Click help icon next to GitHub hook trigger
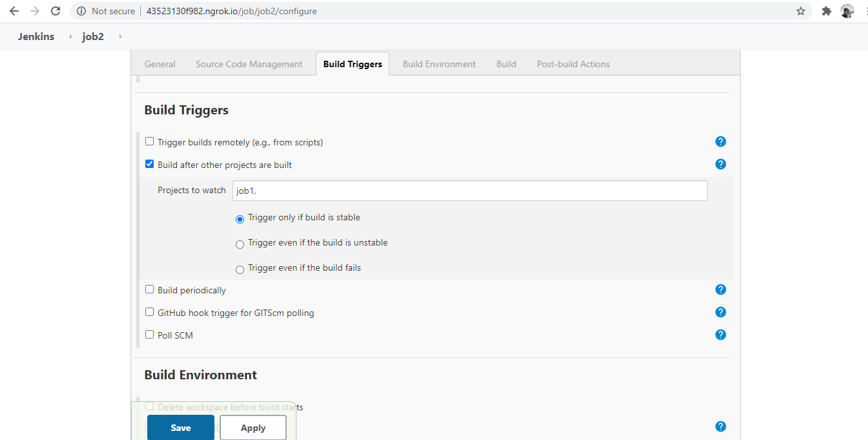The width and height of the screenshot is (868, 440). (720, 311)
